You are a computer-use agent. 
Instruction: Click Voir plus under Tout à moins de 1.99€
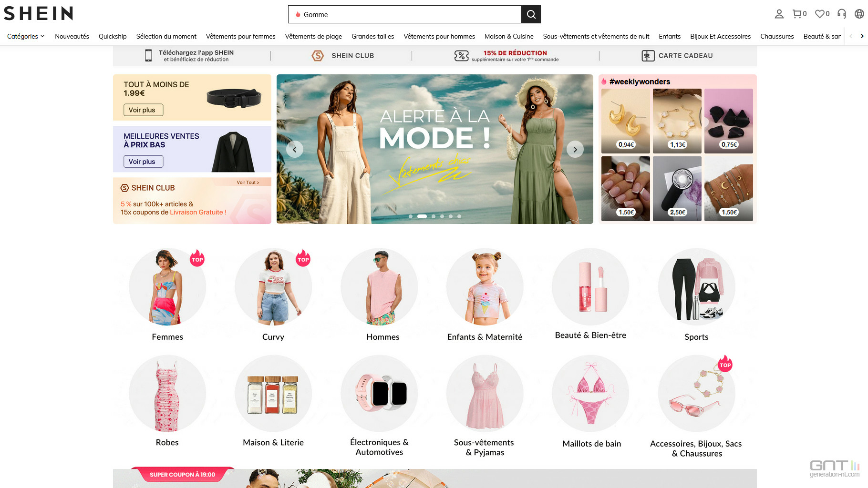tap(143, 110)
